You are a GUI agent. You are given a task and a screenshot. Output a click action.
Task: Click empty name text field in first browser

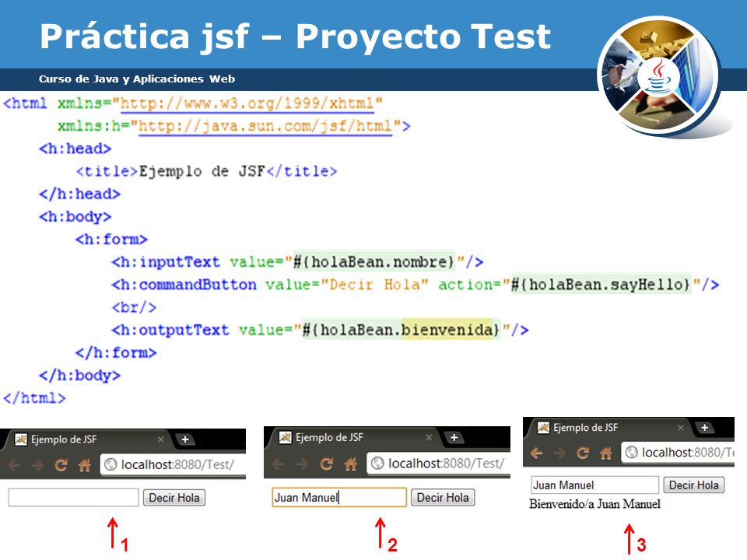(x=73, y=498)
